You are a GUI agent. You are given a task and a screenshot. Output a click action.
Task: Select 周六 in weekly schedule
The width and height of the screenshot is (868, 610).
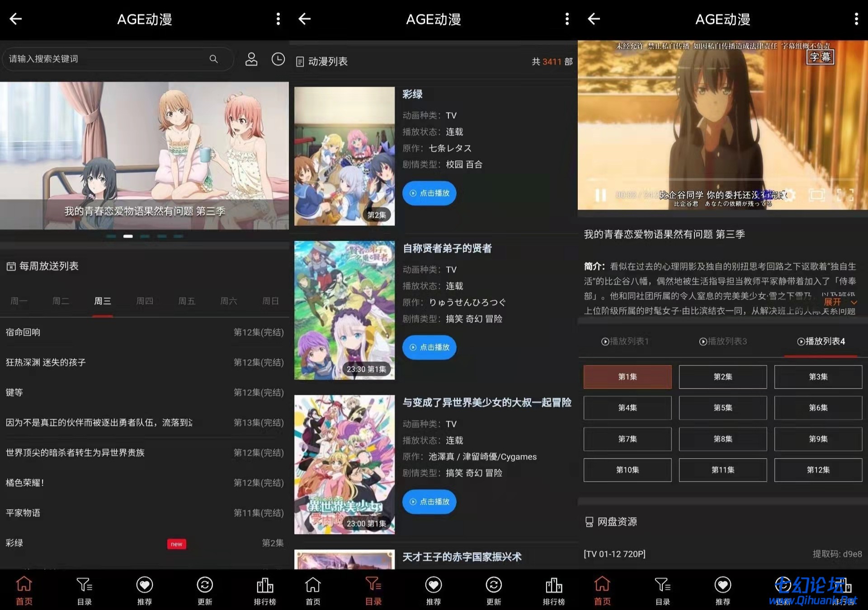coord(229,301)
